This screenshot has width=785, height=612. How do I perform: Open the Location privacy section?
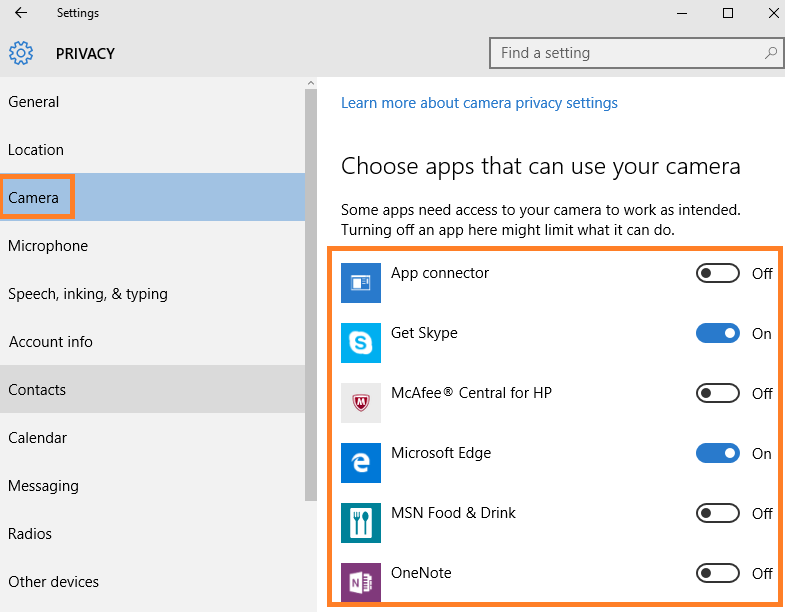(x=152, y=150)
